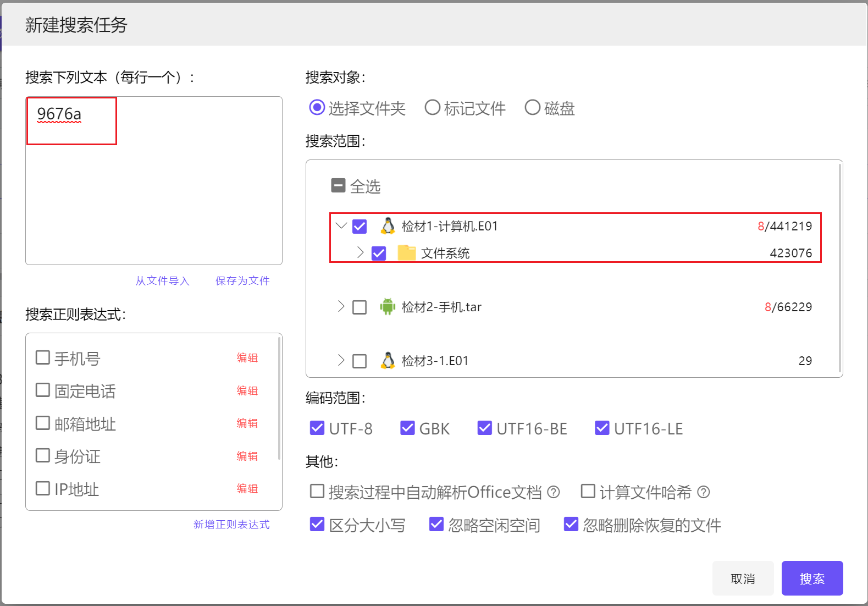Expand the 检材3-1.E01 tree node
This screenshot has height=606, width=868.
(x=341, y=361)
